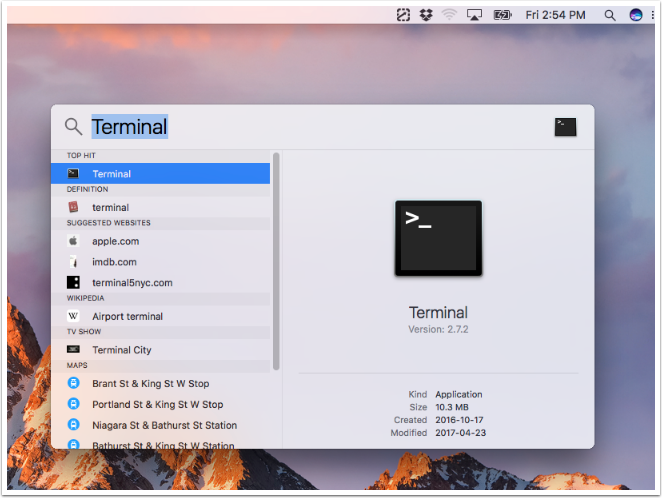This screenshot has width=662, height=498.
Task: Click transit icon beside Portland St & King St
Action: tap(73, 404)
